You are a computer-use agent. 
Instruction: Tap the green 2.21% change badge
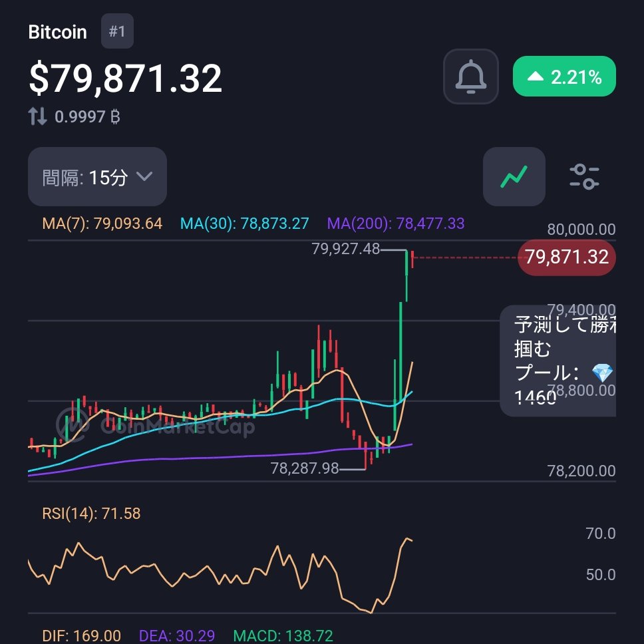coord(564,77)
